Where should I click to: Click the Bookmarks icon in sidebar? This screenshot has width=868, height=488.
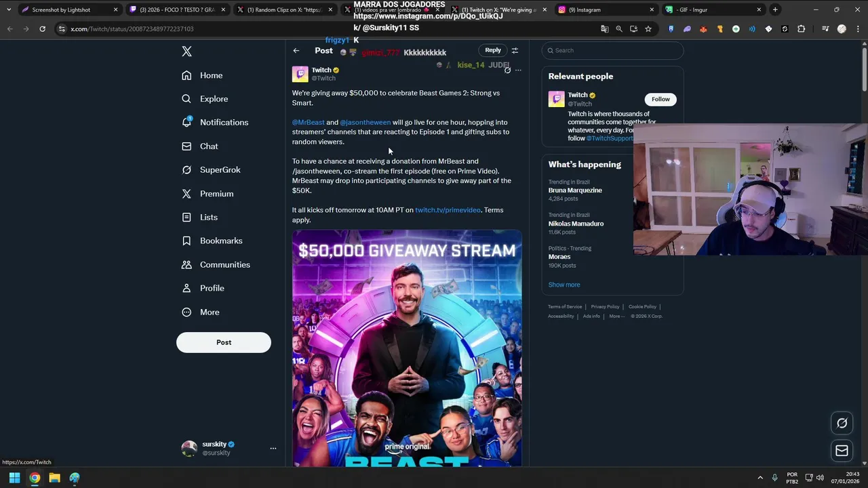click(x=186, y=241)
